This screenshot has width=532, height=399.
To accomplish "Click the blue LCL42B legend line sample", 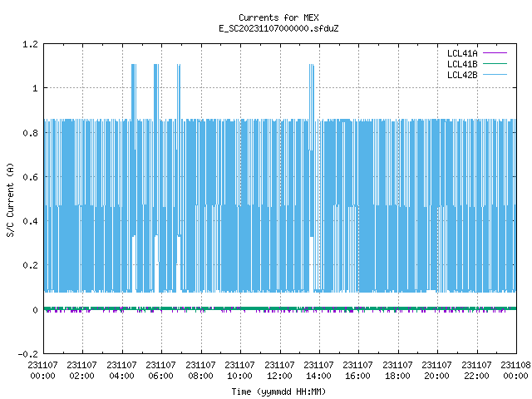I will tap(495, 75).
